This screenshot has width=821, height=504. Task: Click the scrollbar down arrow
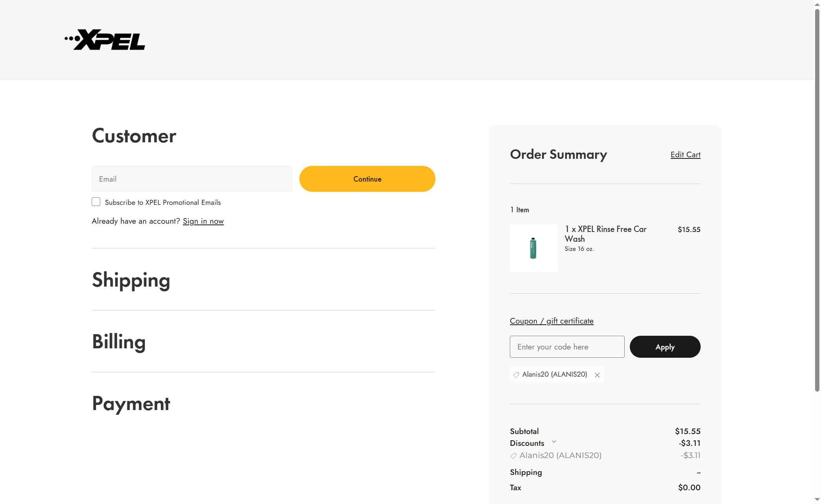coord(817,500)
